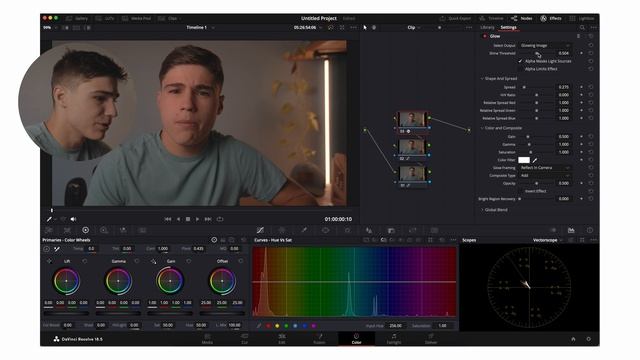Click the Color Filter white swatch
The height and width of the screenshot is (360, 640).
click(x=524, y=160)
